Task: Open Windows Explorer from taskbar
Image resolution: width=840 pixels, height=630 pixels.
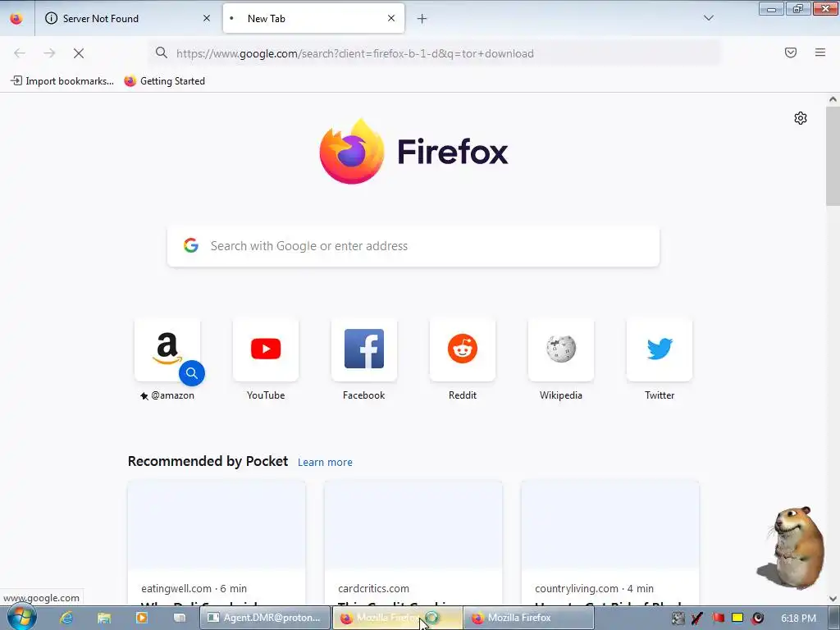Action: tap(104, 618)
